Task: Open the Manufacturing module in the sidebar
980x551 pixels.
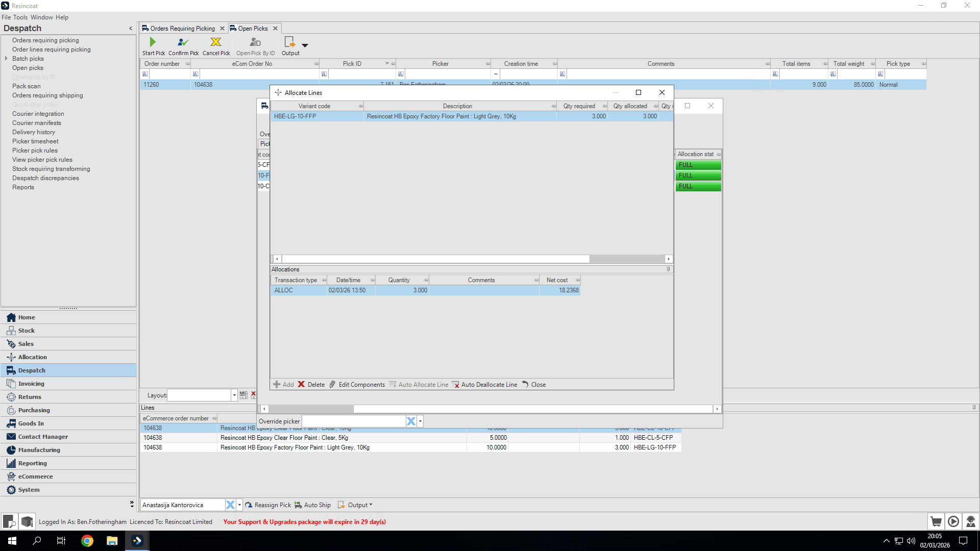Action: click(68, 450)
